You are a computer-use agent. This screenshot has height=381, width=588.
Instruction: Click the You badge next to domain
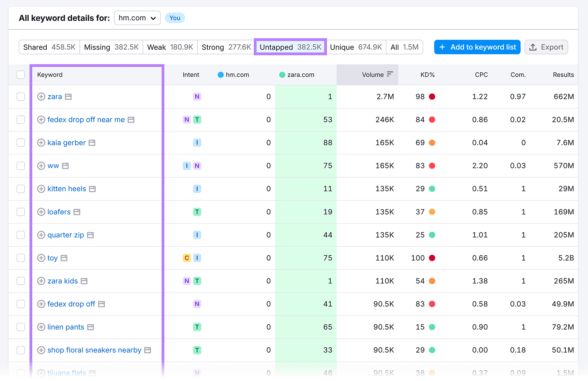(x=175, y=18)
